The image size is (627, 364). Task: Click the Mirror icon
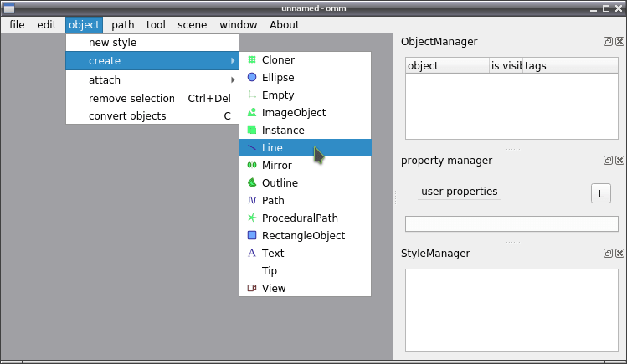pyautogui.click(x=252, y=166)
